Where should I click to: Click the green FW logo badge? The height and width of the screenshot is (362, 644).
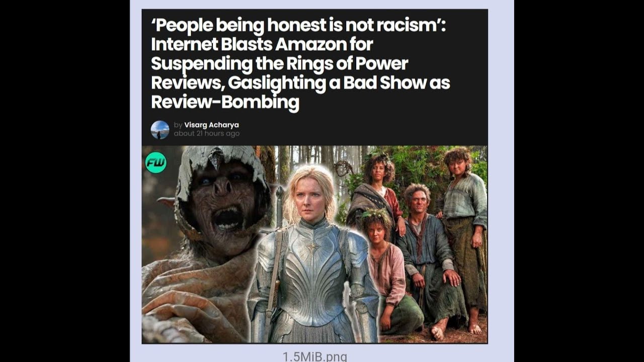click(x=155, y=162)
